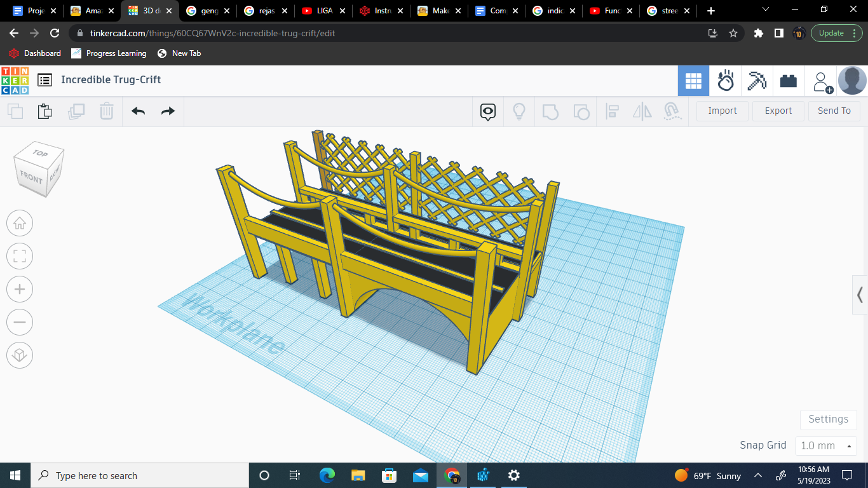
Task: Toggle the bookmark star for this page
Action: click(733, 33)
